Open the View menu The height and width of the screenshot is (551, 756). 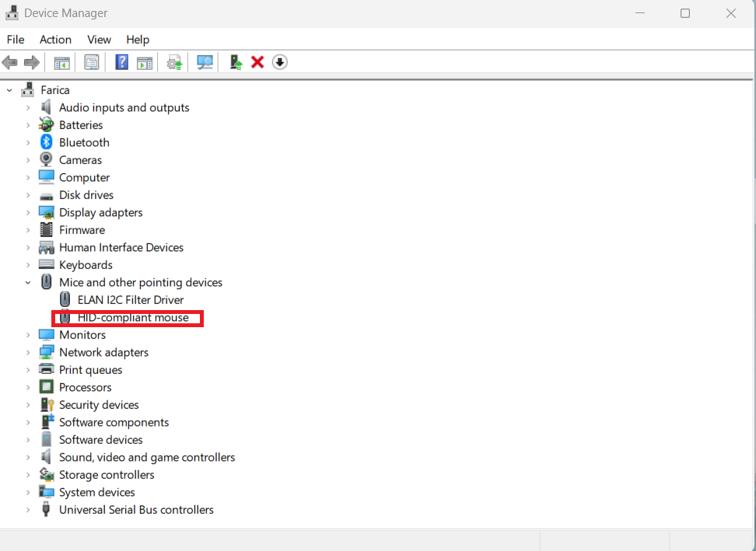(99, 40)
